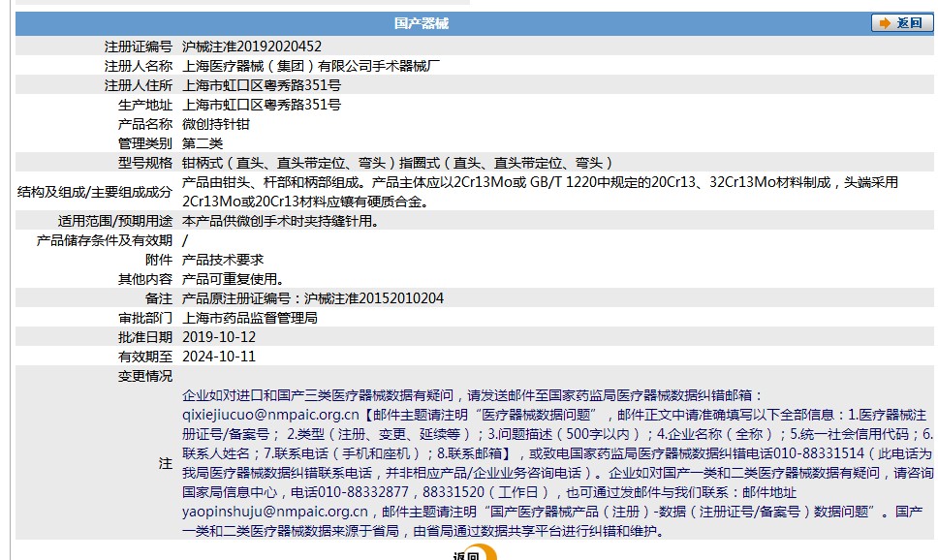The image size is (938, 560).
Task: Click the 生产地址 address value
Action: 262,105
